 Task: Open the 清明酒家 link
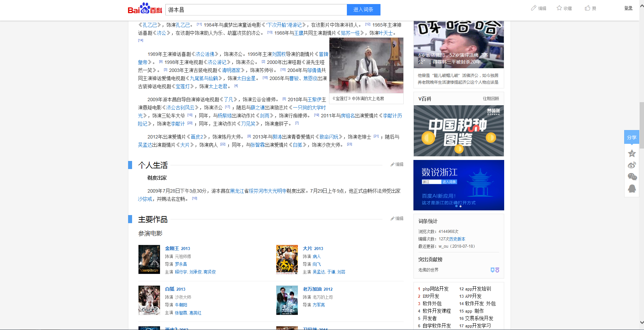pos(231,70)
